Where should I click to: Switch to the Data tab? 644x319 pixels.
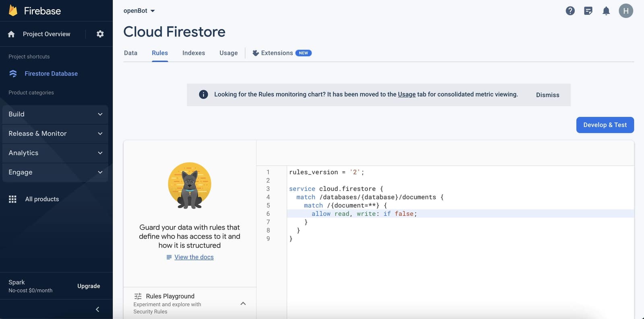tap(131, 53)
